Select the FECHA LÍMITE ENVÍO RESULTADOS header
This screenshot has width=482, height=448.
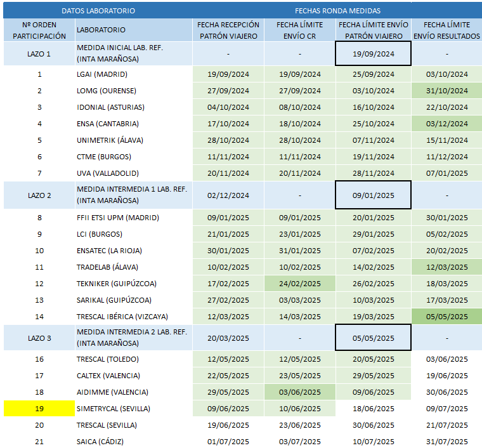coord(446,30)
